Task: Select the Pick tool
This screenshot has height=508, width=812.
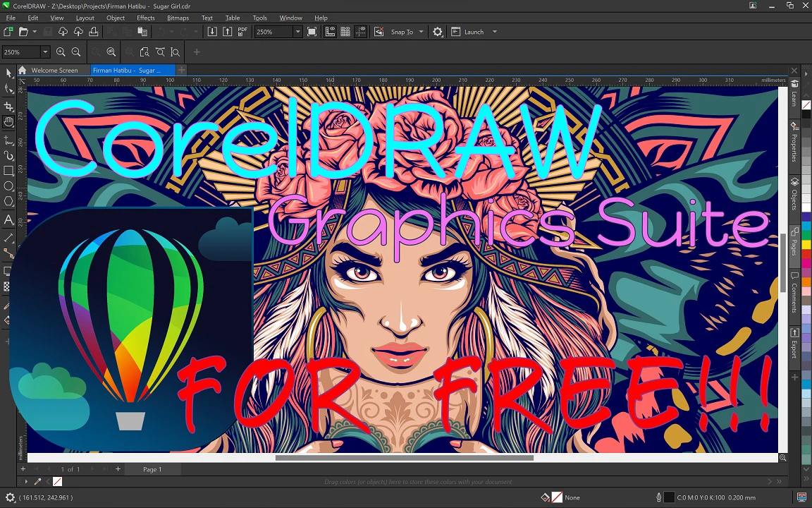Action: pos(8,73)
